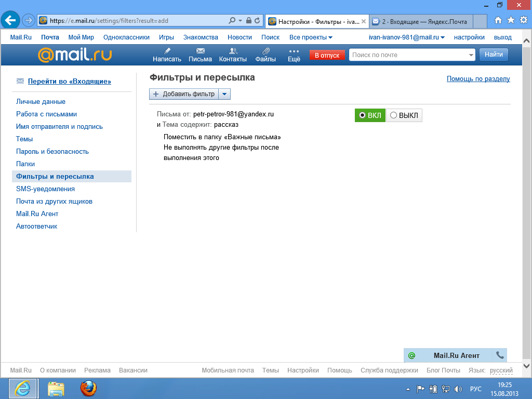Open the Mail.Ru Агент chat bar
Screen dimensions: 532x399
pos(456,355)
